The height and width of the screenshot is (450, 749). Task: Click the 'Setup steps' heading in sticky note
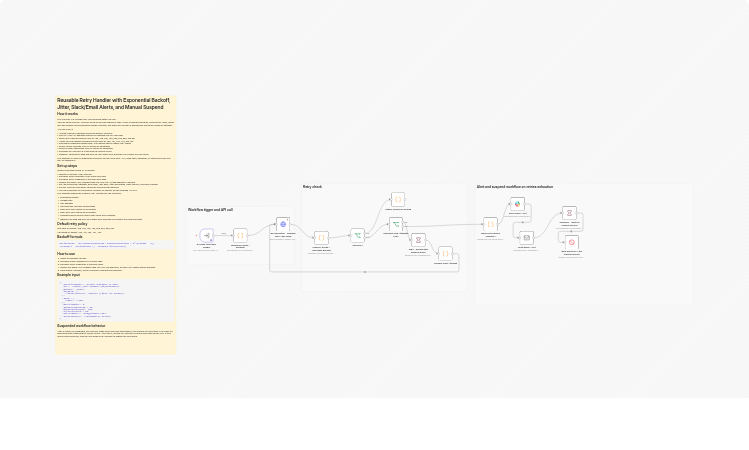click(x=67, y=166)
